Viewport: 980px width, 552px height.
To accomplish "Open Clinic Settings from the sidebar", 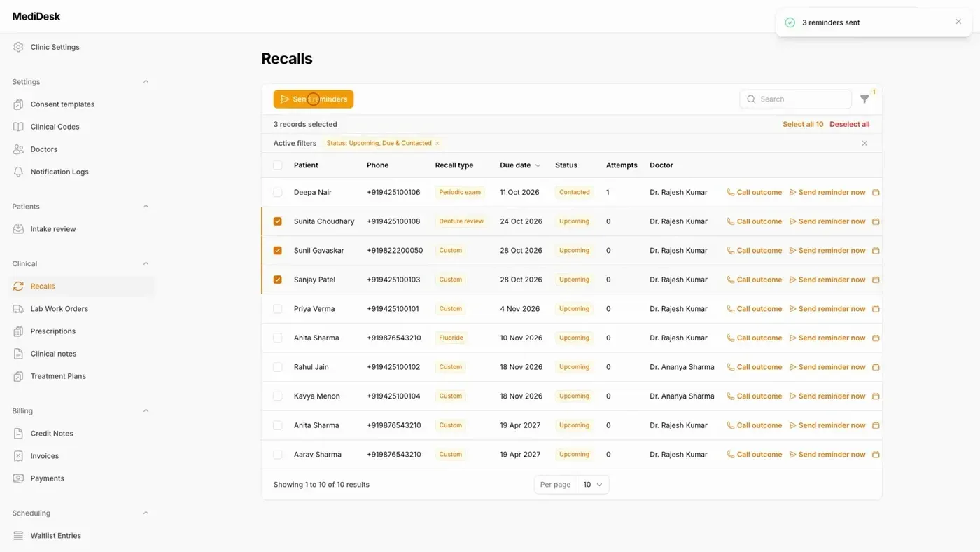I will point(55,47).
